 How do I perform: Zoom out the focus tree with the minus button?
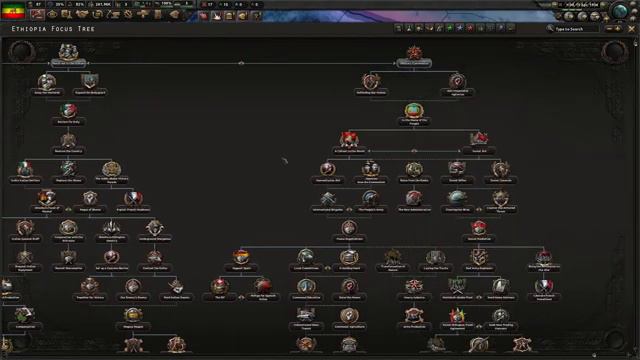(609, 29)
